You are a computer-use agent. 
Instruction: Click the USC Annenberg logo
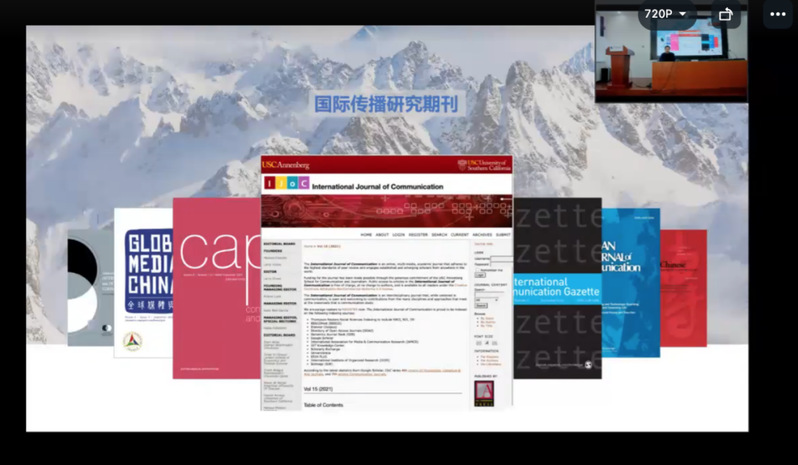tap(286, 165)
